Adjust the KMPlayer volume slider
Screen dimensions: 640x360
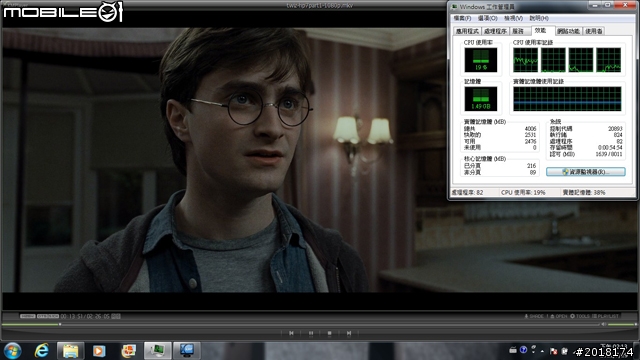622,324
